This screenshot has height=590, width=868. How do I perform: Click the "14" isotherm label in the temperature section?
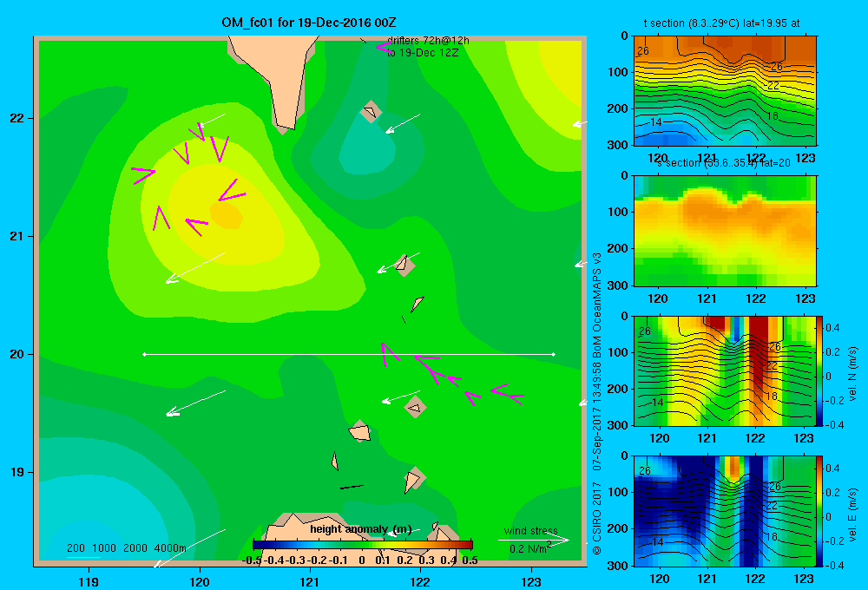[x=656, y=121]
